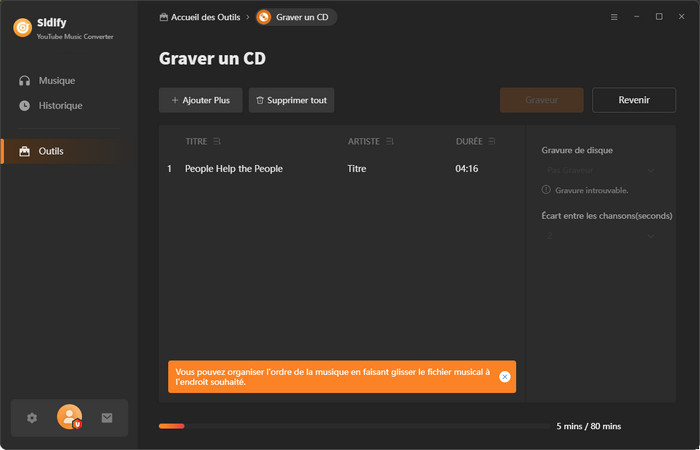The width and height of the screenshot is (700, 450).
Task: Sort tracks by DURÉE column icon
Action: point(492,141)
